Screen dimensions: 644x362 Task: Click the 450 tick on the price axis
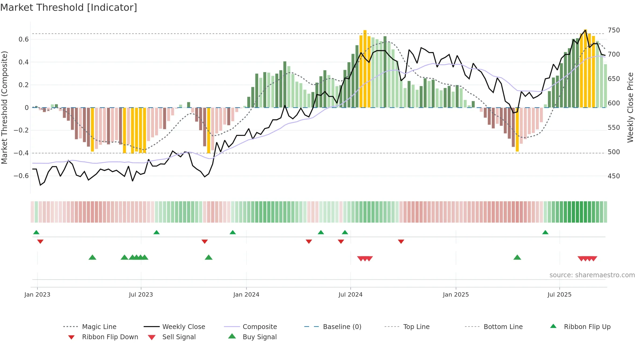(614, 176)
